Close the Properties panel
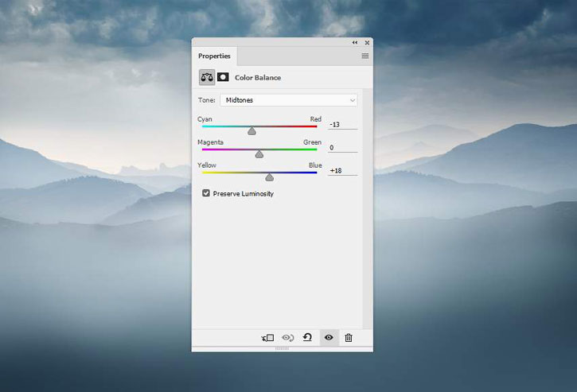 tap(367, 43)
